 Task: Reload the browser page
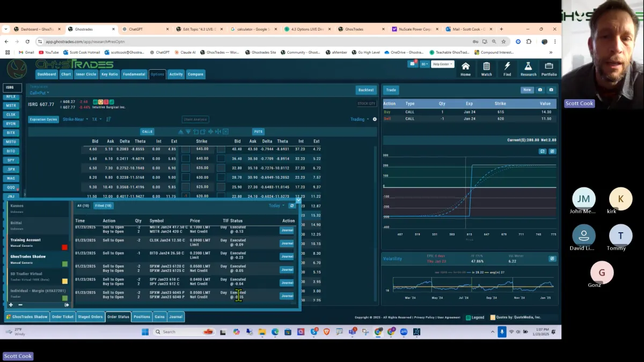(x=28, y=41)
